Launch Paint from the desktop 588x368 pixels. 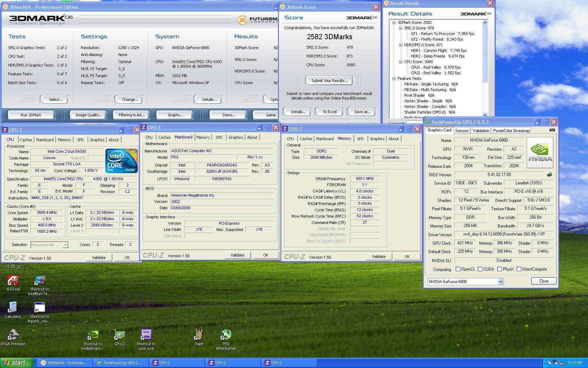pos(199,338)
